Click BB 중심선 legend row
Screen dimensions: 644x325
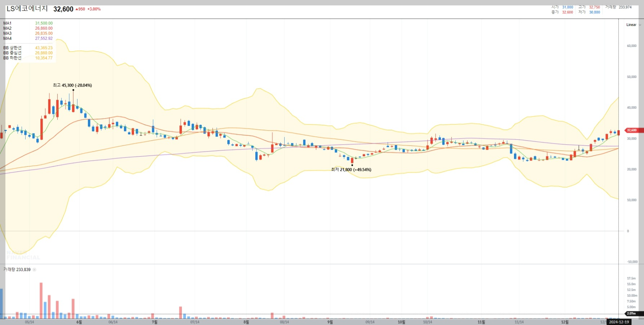tap(28, 53)
